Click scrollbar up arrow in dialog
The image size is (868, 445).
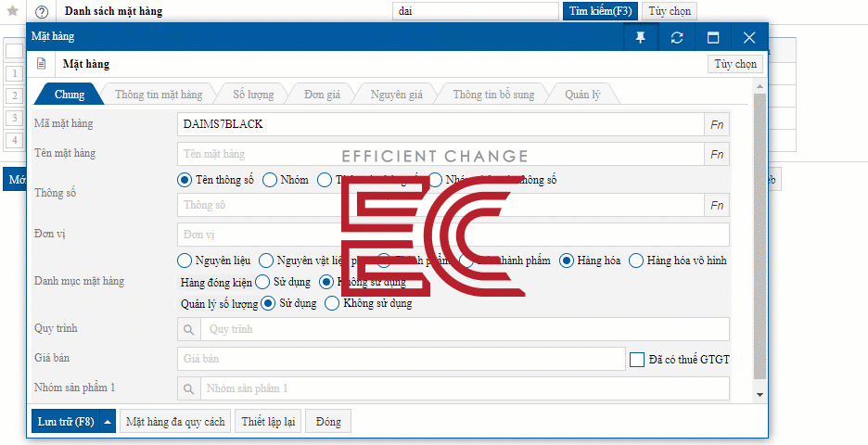(x=760, y=86)
